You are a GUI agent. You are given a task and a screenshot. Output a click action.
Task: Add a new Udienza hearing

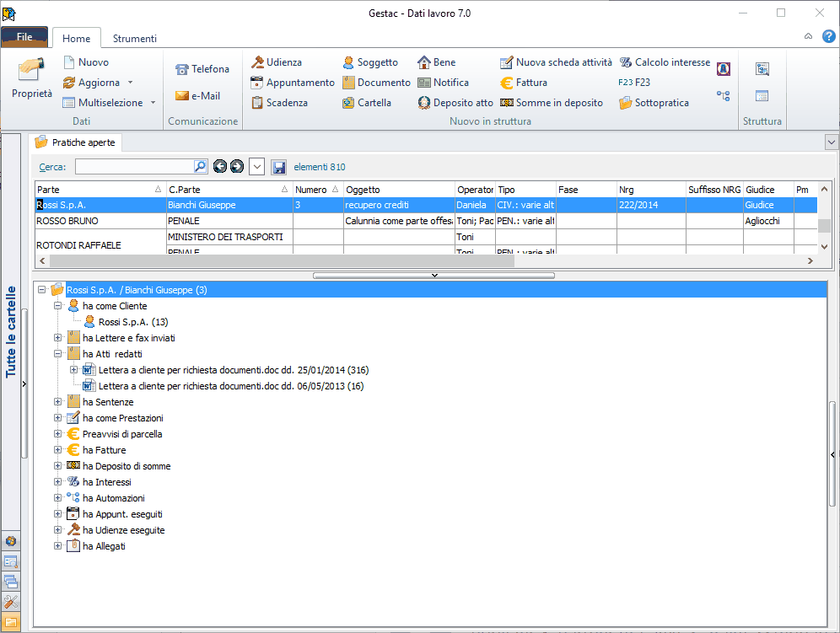coord(277,62)
